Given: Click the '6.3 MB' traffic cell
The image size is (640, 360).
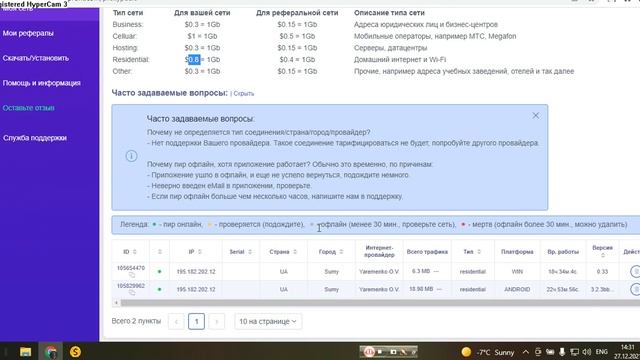Looking at the screenshot, I should [422, 271].
